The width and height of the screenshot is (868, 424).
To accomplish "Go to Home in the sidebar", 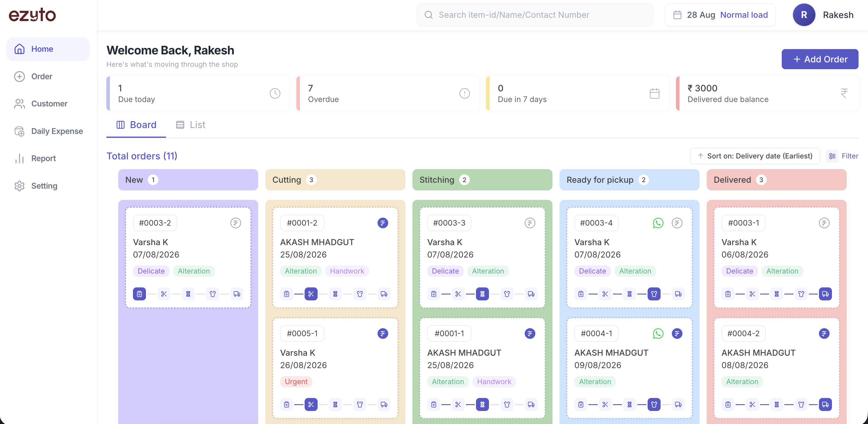I will (48, 49).
